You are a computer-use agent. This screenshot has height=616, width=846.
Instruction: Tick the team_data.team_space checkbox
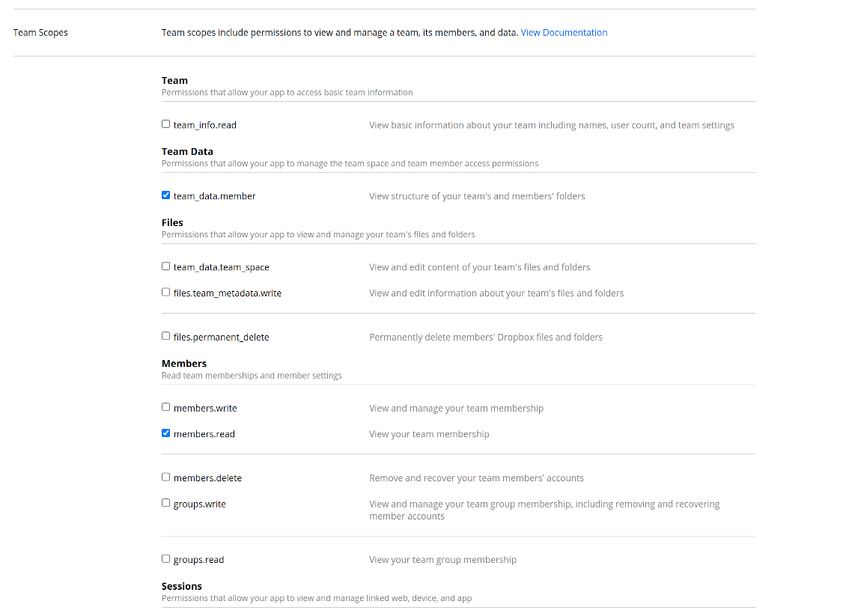pos(166,266)
